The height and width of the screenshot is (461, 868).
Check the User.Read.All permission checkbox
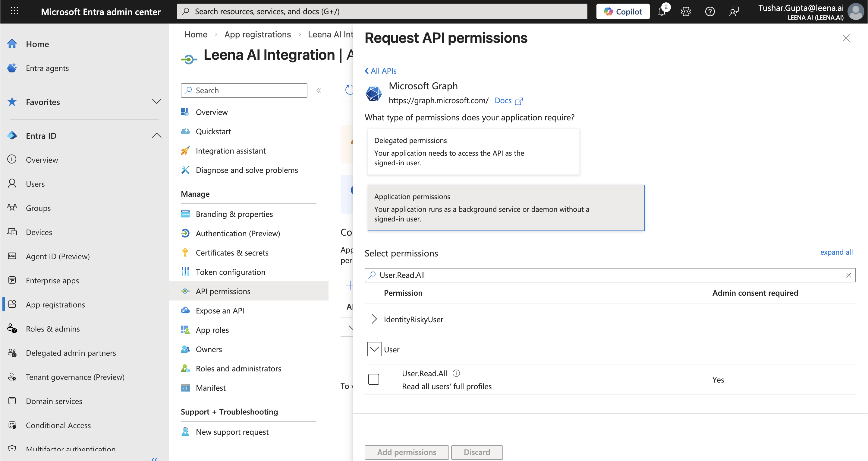[x=374, y=379]
